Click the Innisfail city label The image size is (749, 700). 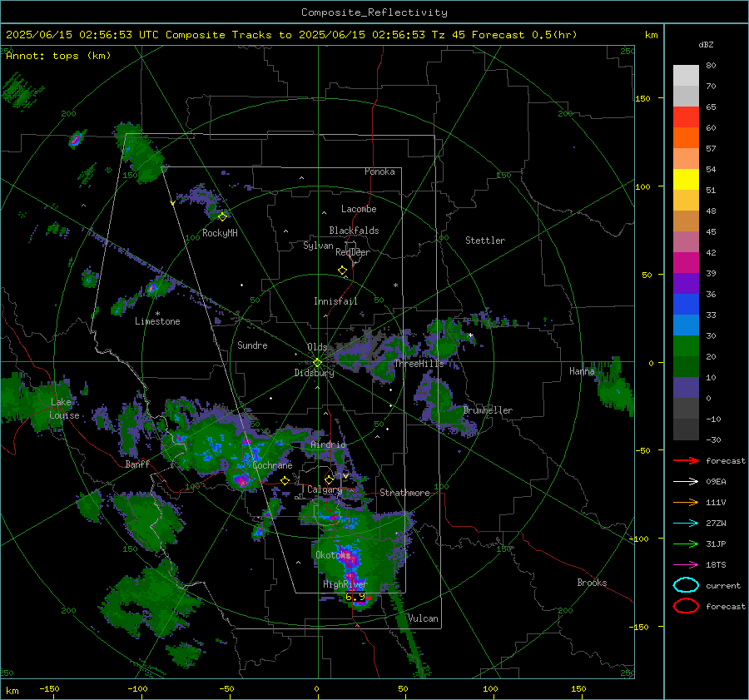[x=335, y=301]
